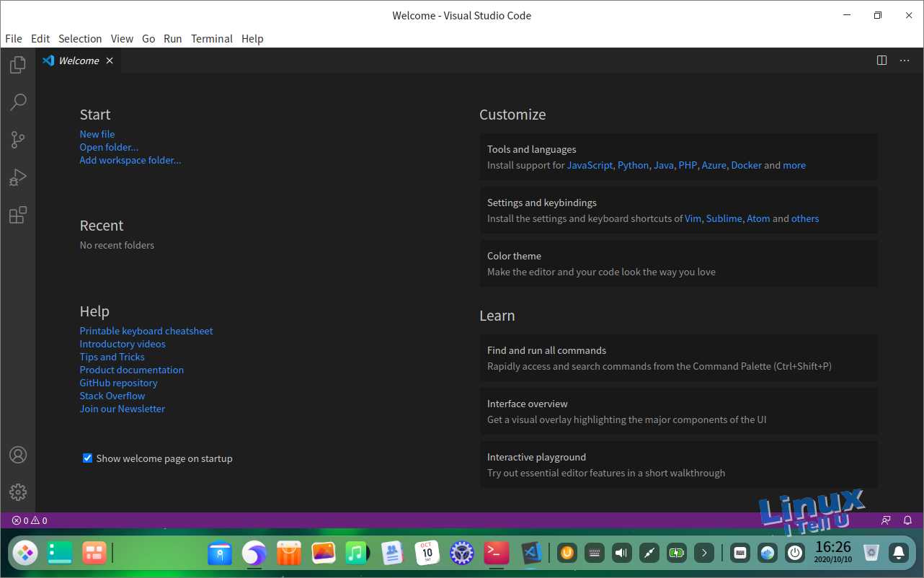Launch Visual Studio Code from the dock
924x578 pixels.
point(531,553)
